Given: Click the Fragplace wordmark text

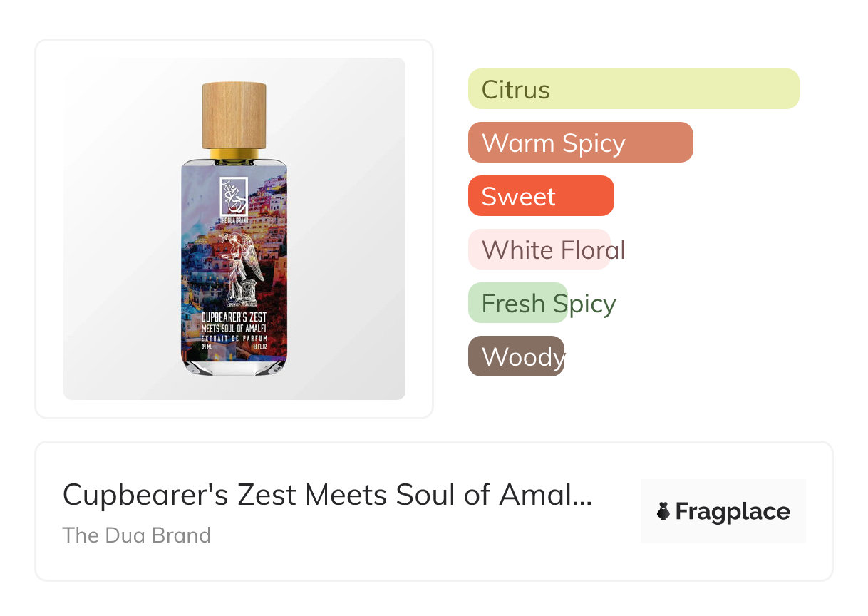Looking at the screenshot, I should (733, 511).
